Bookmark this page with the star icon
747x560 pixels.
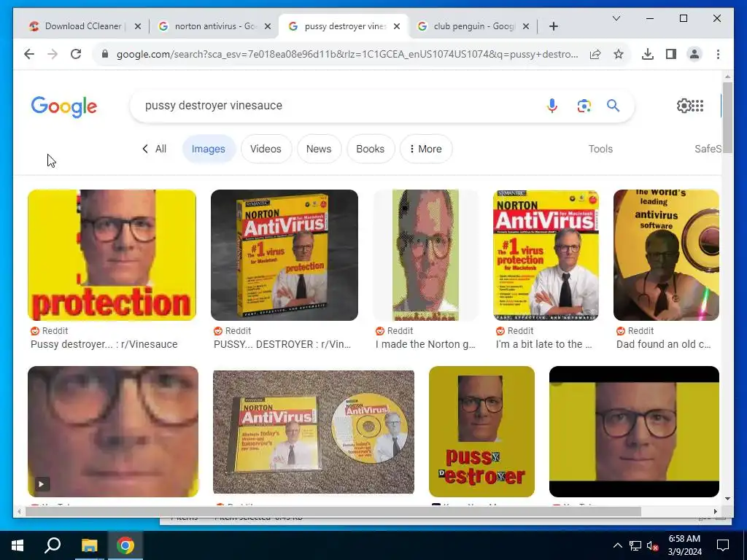[619, 54]
